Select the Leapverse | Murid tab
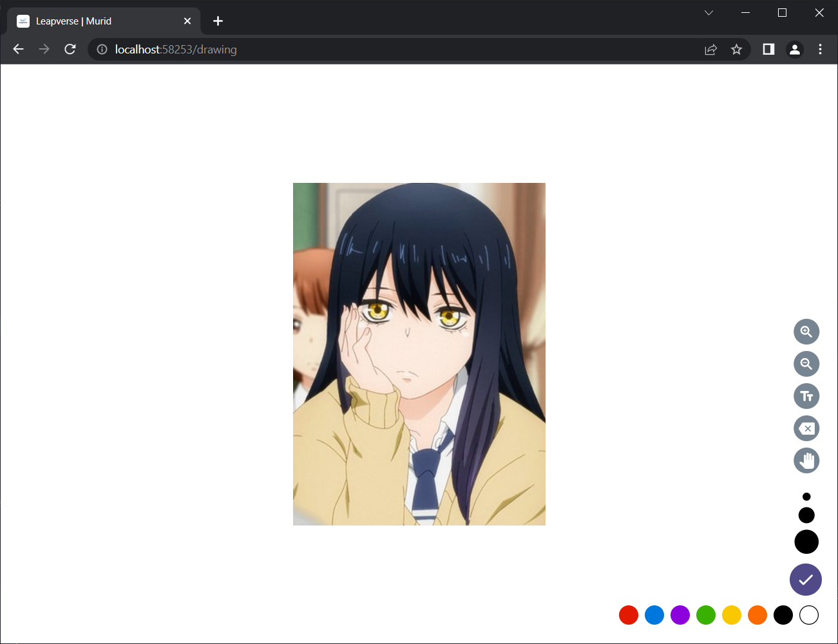This screenshot has height=644, width=838. pyautogui.click(x=104, y=21)
